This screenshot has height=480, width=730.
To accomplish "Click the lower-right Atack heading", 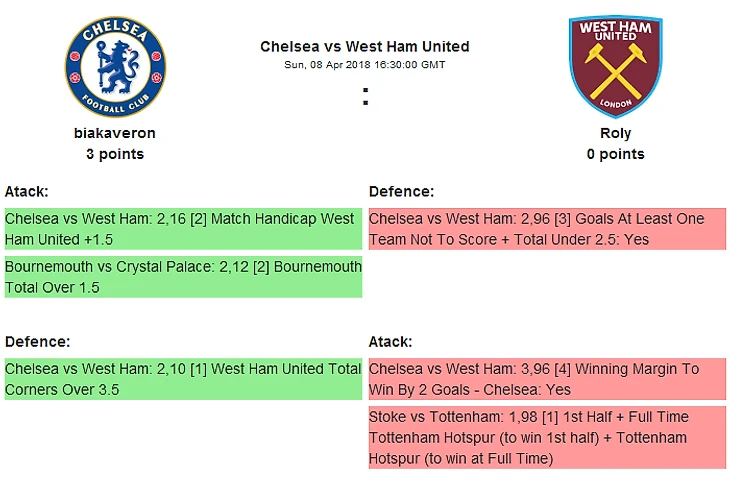I will [x=390, y=341].
